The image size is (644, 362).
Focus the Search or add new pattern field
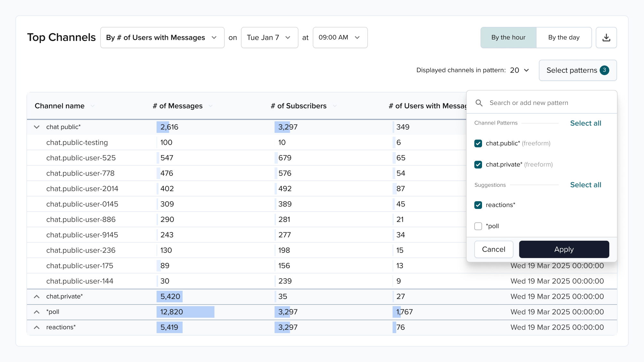[x=546, y=103]
